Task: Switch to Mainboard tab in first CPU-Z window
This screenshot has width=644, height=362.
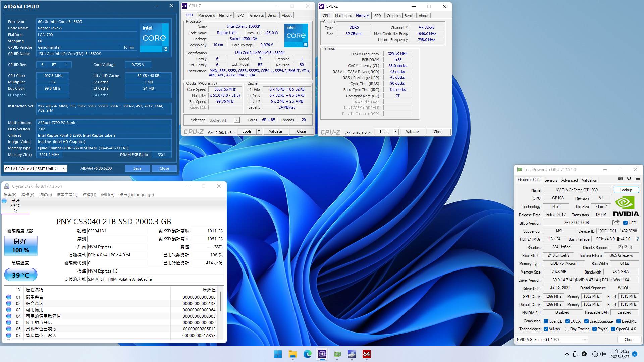Action: coord(207,15)
